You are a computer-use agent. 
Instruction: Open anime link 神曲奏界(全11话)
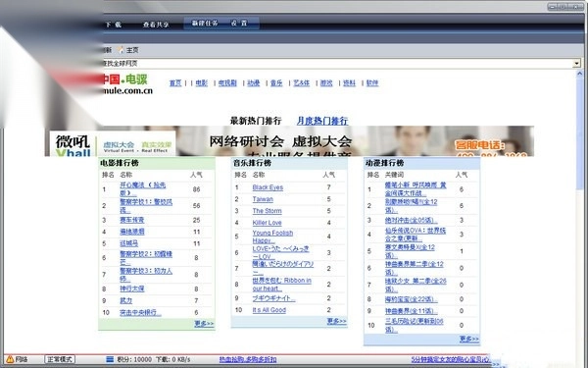[x=411, y=311]
